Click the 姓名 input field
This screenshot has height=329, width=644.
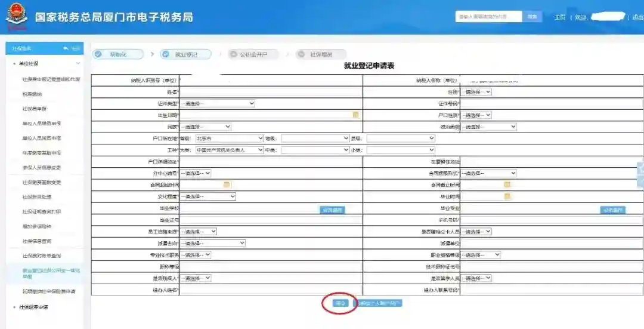(271, 92)
